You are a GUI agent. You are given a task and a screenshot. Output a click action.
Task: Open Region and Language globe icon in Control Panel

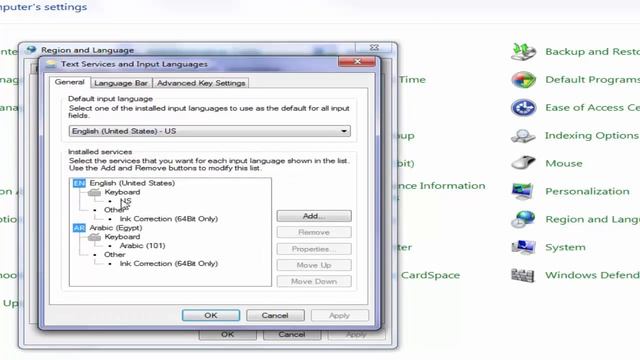[x=523, y=219]
